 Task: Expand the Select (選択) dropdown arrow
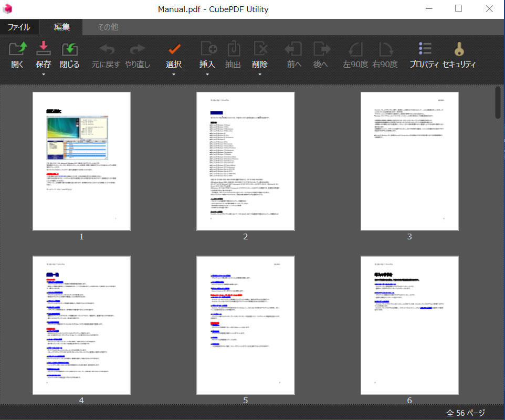tap(174, 75)
